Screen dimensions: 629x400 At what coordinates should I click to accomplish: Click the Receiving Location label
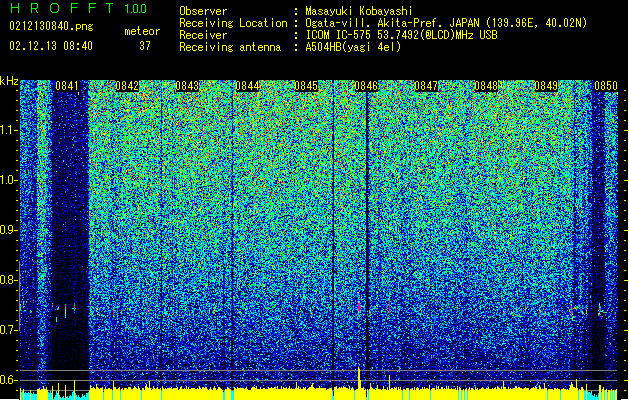click(233, 23)
